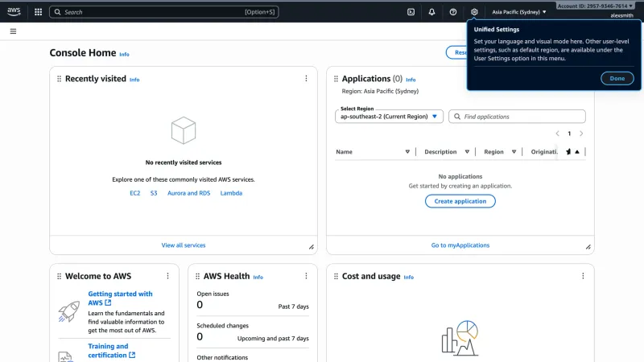Image resolution: width=644 pixels, height=362 pixels.
Task: Click the Recently visited widget drag handle
Action: tap(59, 78)
